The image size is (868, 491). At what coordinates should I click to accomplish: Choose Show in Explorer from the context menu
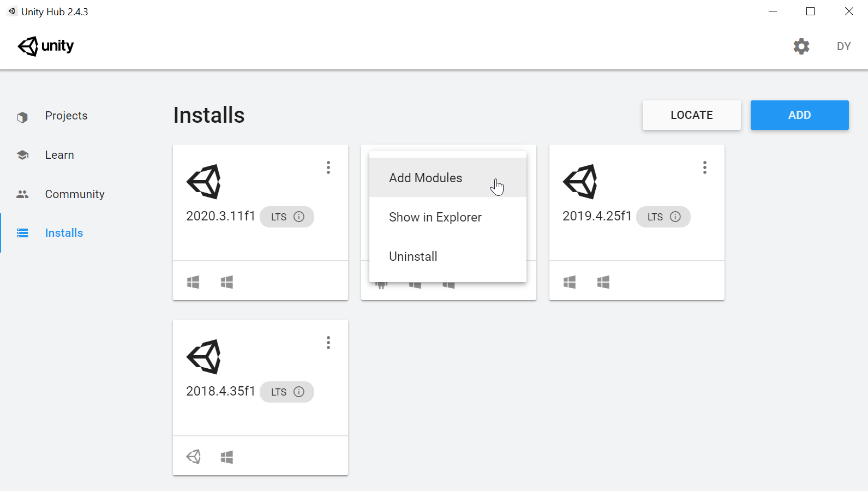click(x=435, y=217)
